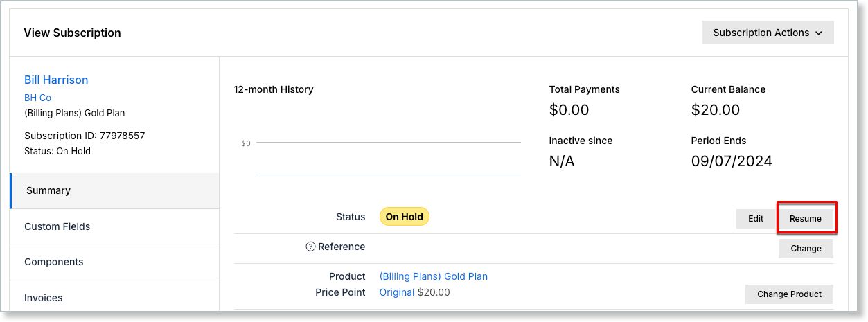Click the On Hold status badge

405,217
